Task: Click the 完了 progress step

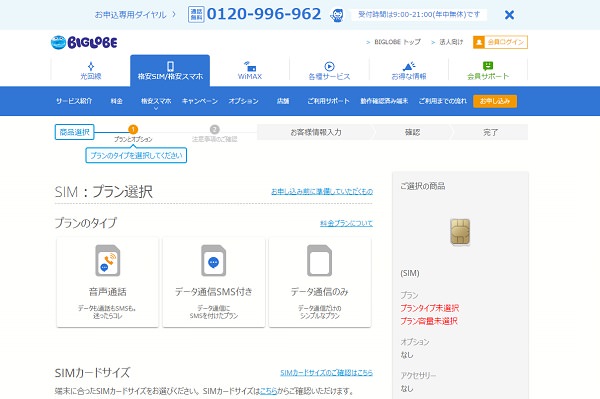Action: pos(490,132)
